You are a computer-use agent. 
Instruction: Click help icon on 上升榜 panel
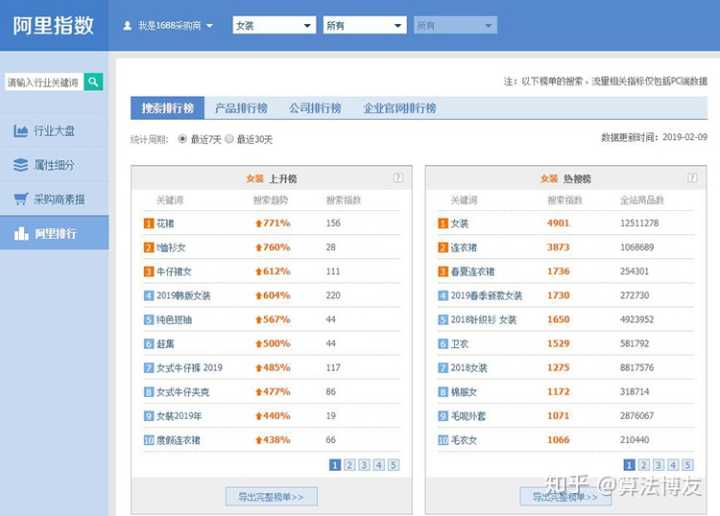pos(398,178)
